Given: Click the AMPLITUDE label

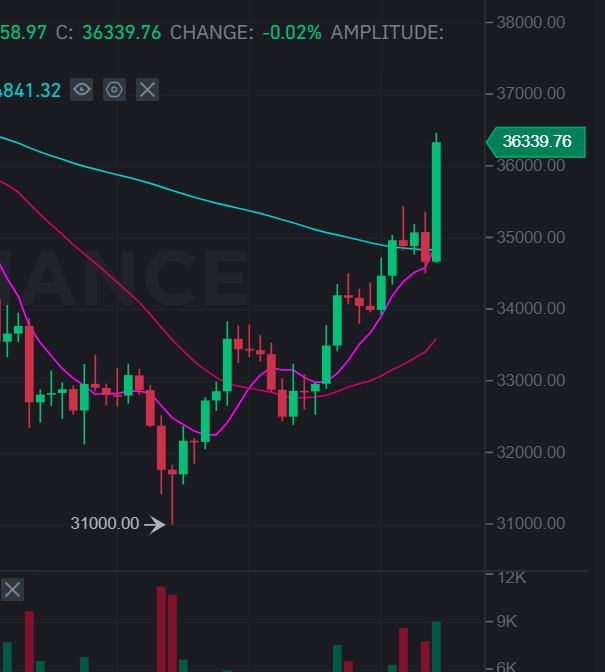Looking at the screenshot, I should point(386,32).
